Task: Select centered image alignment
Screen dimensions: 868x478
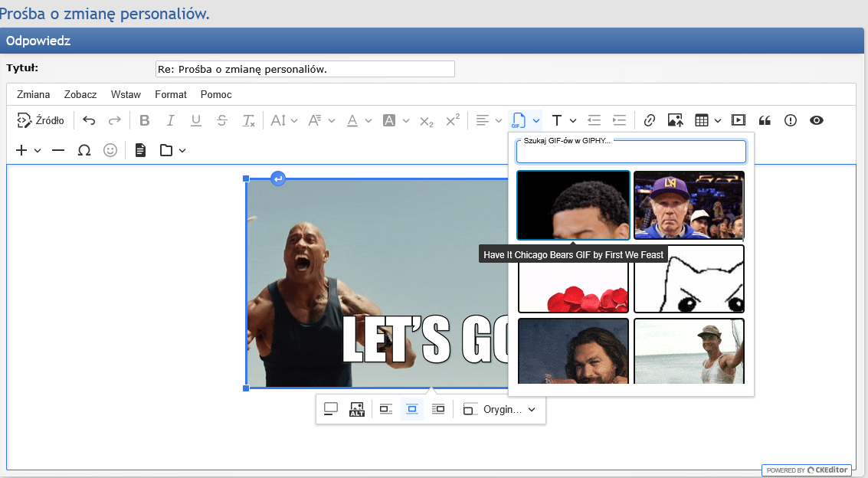Action: click(x=412, y=409)
